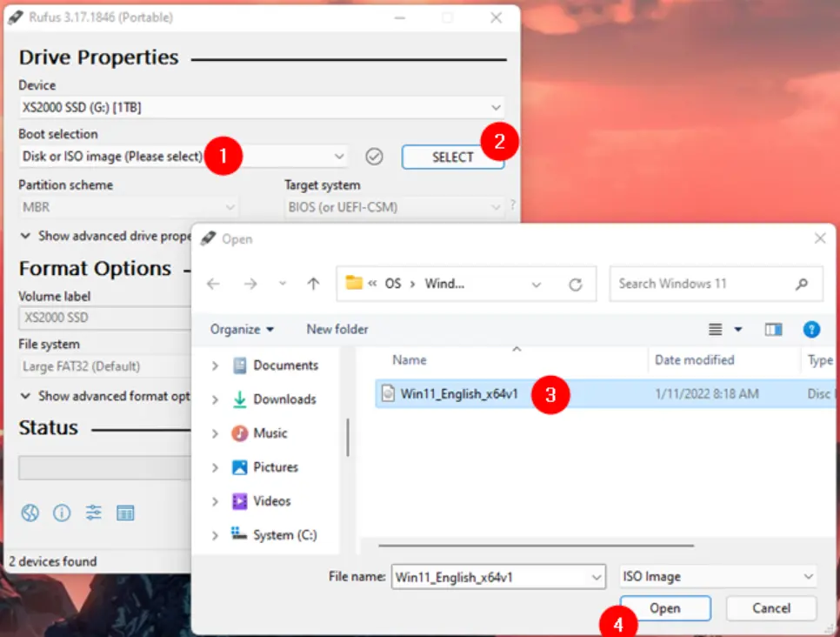Click the yellow folder icon in address bar

coord(354,283)
